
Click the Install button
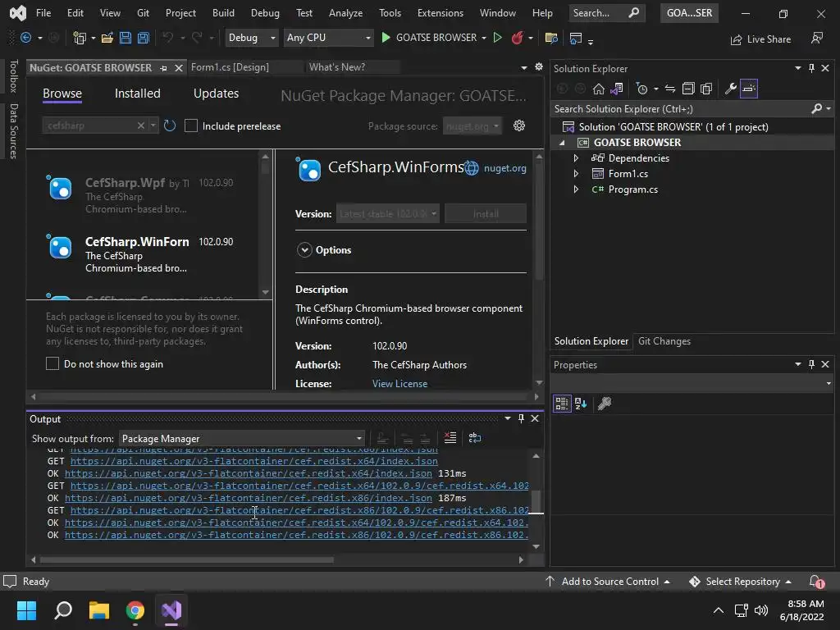486,214
